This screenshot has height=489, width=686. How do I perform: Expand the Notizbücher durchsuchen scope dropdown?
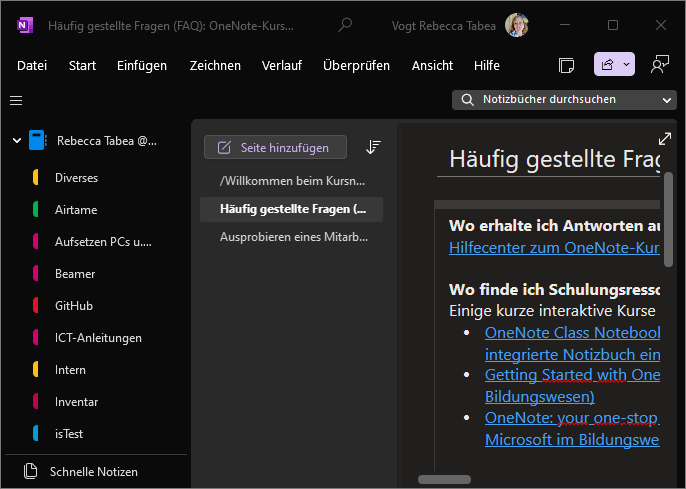coord(666,100)
